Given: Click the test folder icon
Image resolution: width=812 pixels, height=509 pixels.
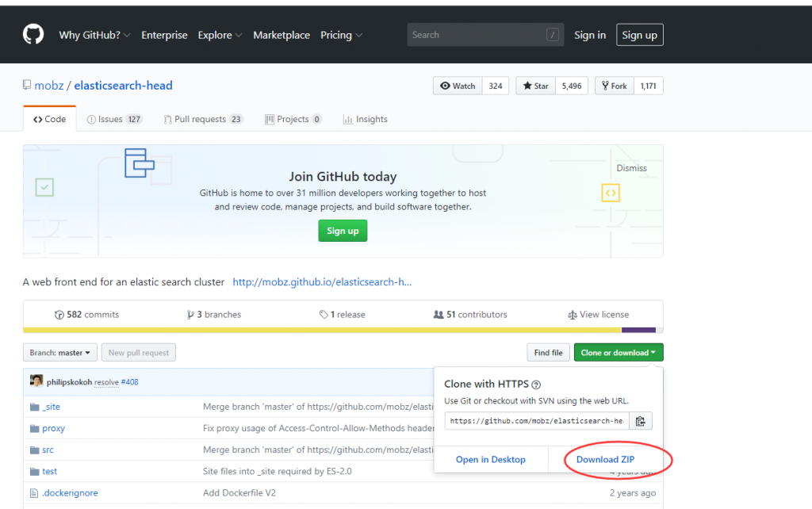Looking at the screenshot, I should click(35, 472).
